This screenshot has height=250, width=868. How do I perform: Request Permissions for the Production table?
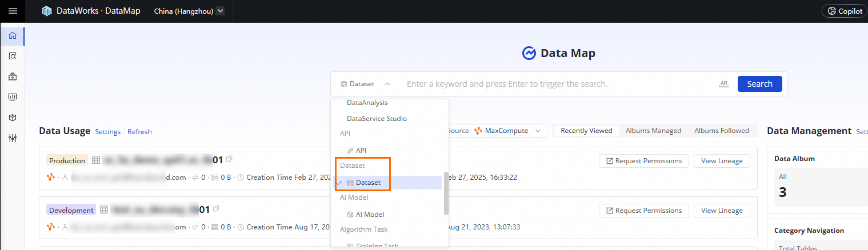coord(643,161)
